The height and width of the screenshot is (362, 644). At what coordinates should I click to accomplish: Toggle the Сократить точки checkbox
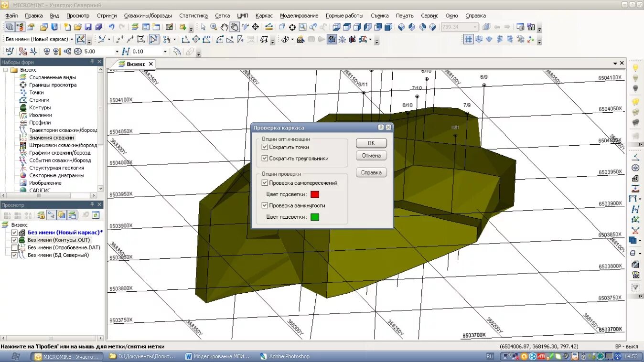(265, 147)
